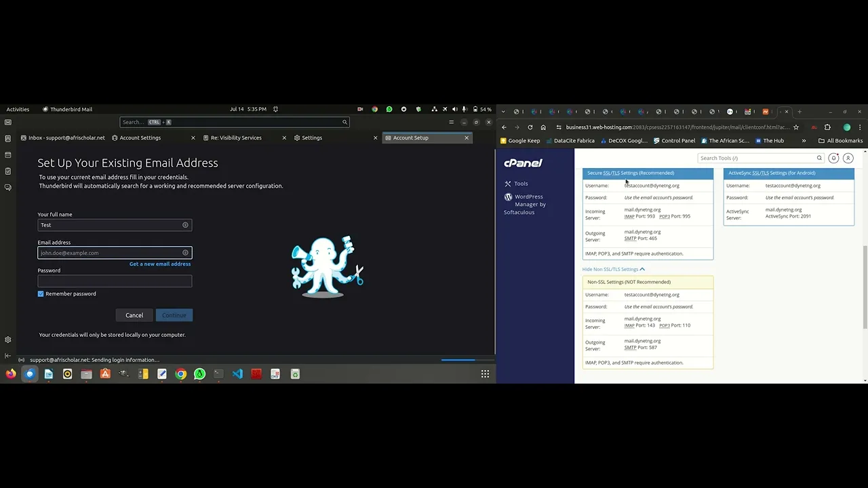Open Control Panel bookmark

(674, 141)
